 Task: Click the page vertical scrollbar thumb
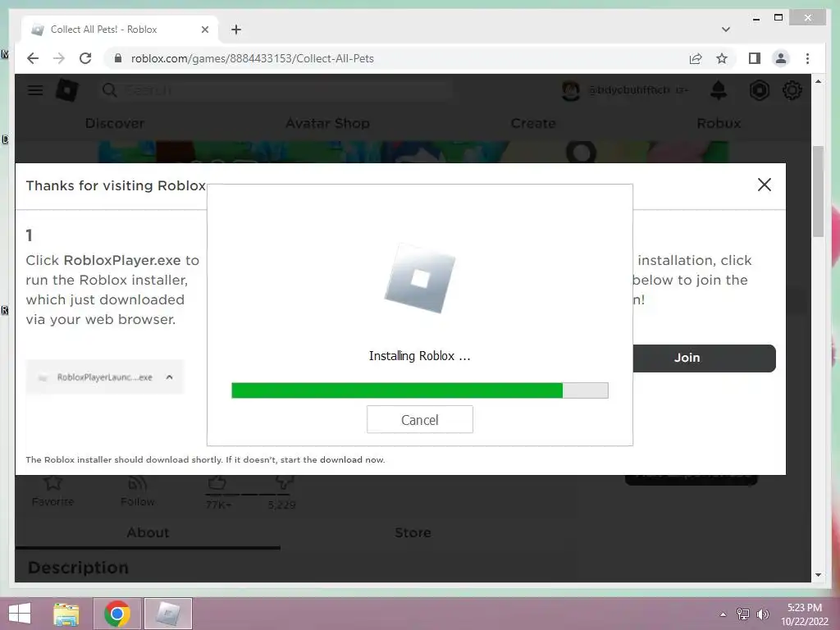[x=818, y=190]
